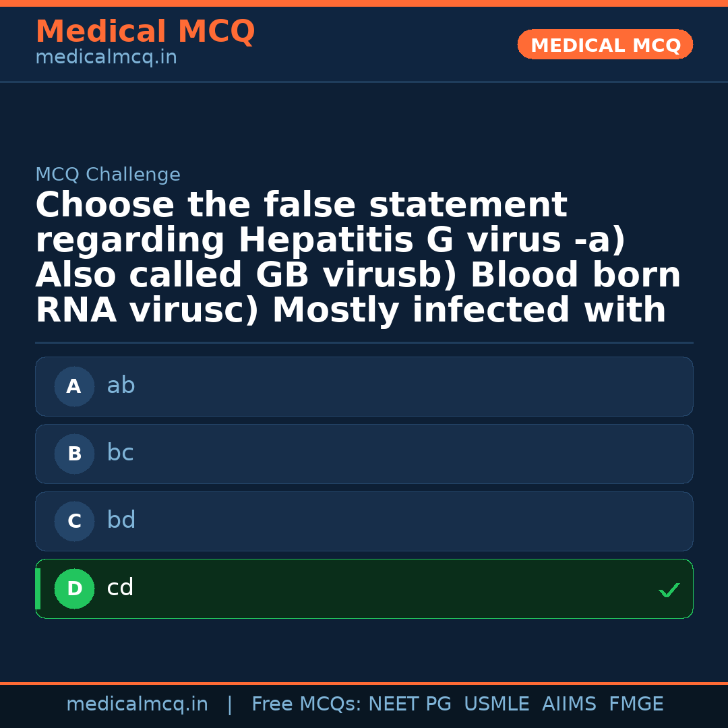The height and width of the screenshot is (728, 728).
Task: Click AIIMS in the footer
Action: pyautogui.click(x=569, y=704)
